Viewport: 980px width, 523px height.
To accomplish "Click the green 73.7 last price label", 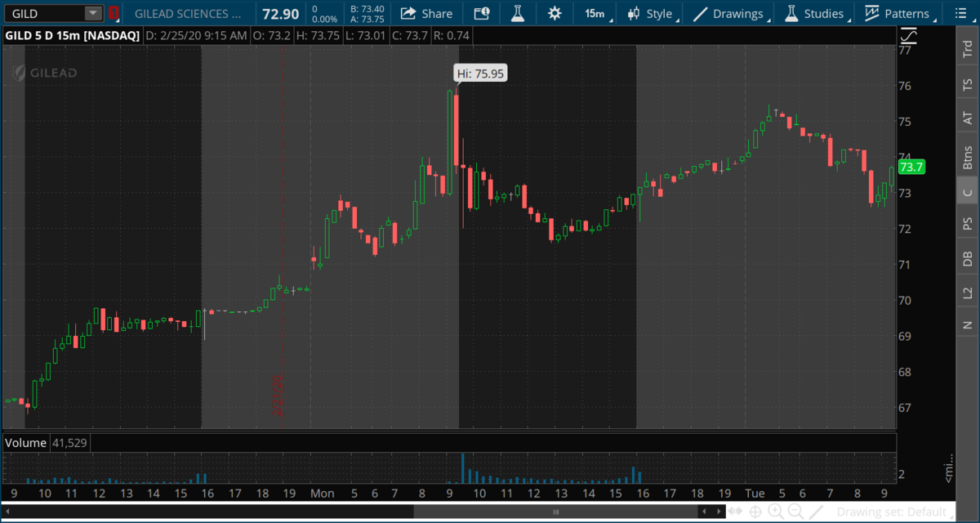I will click(x=911, y=168).
